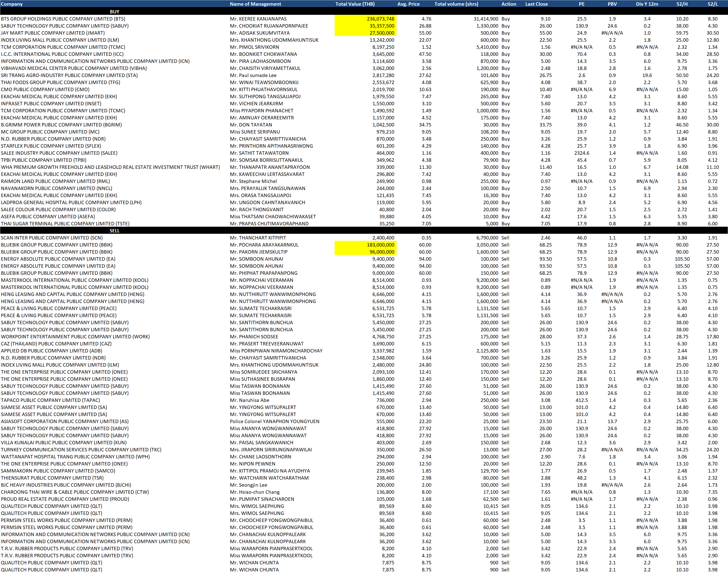728x573 pixels.
Task: Click SCAN INTER PUBLIC COMPANY LIMITED cell
Action: 52,238
